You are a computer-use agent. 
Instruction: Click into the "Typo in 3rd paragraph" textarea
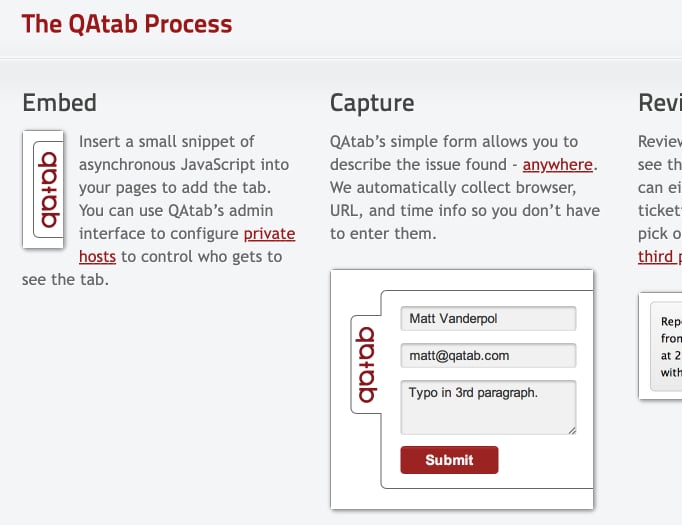[488, 406]
